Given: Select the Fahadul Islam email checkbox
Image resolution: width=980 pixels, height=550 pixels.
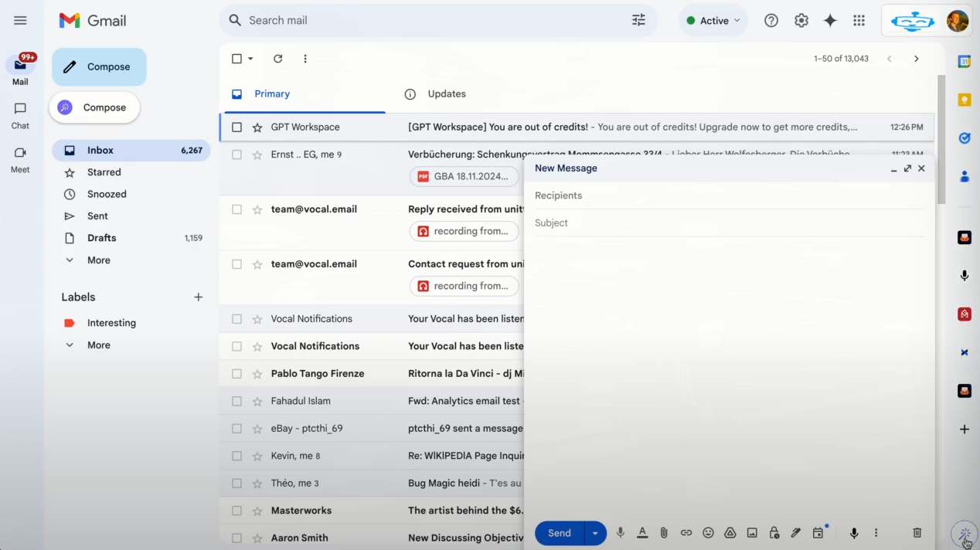Looking at the screenshot, I should [x=237, y=401].
